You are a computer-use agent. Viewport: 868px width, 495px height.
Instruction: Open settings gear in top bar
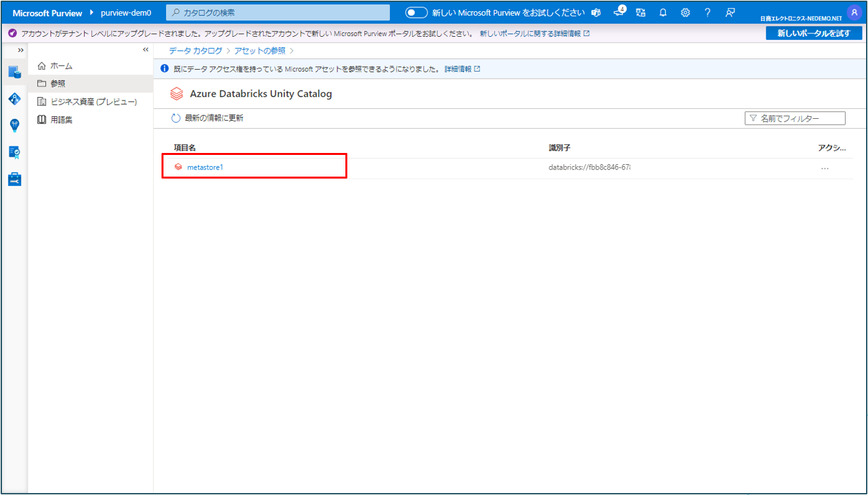tap(685, 12)
